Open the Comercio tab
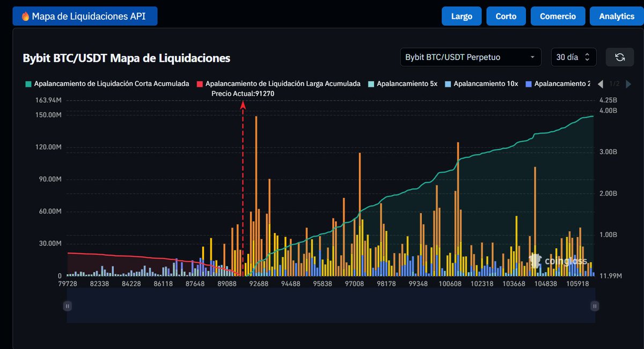This screenshot has width=644, height=349. click(x=558, y=16)
